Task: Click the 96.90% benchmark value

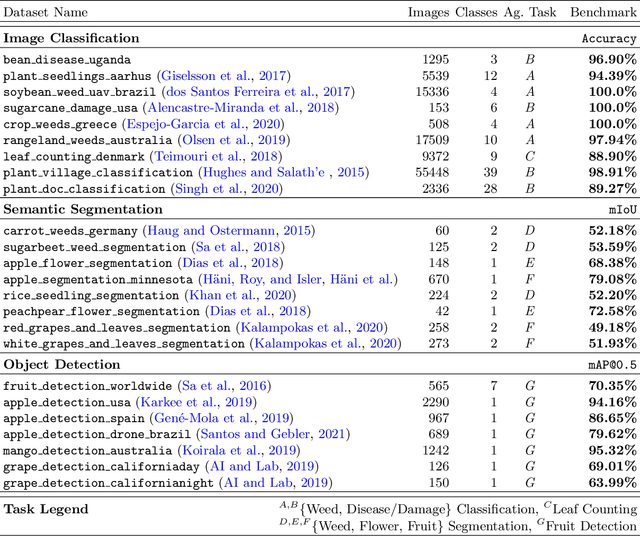Action: 612,60
